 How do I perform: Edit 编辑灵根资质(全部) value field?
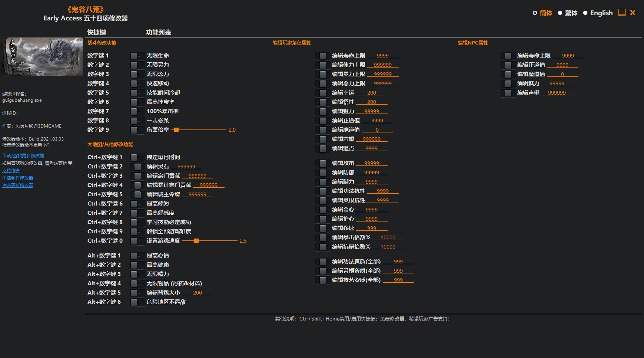pos(398,271)
